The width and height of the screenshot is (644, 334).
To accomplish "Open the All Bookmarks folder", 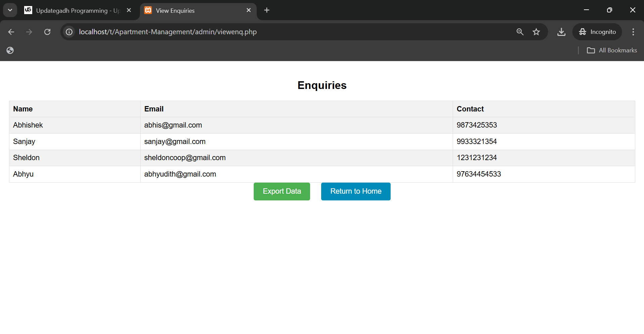I will coord(612,50).
